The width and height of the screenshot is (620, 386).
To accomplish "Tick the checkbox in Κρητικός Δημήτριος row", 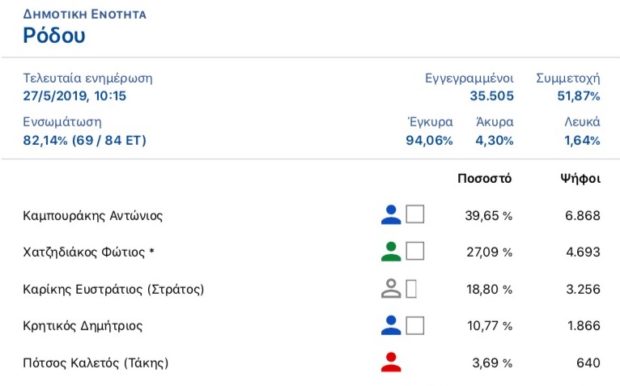I will [415, 325].
